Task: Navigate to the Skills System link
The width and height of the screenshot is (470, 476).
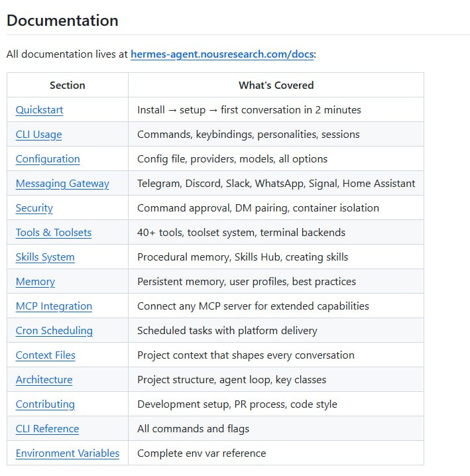Action: tap(45, 257)
